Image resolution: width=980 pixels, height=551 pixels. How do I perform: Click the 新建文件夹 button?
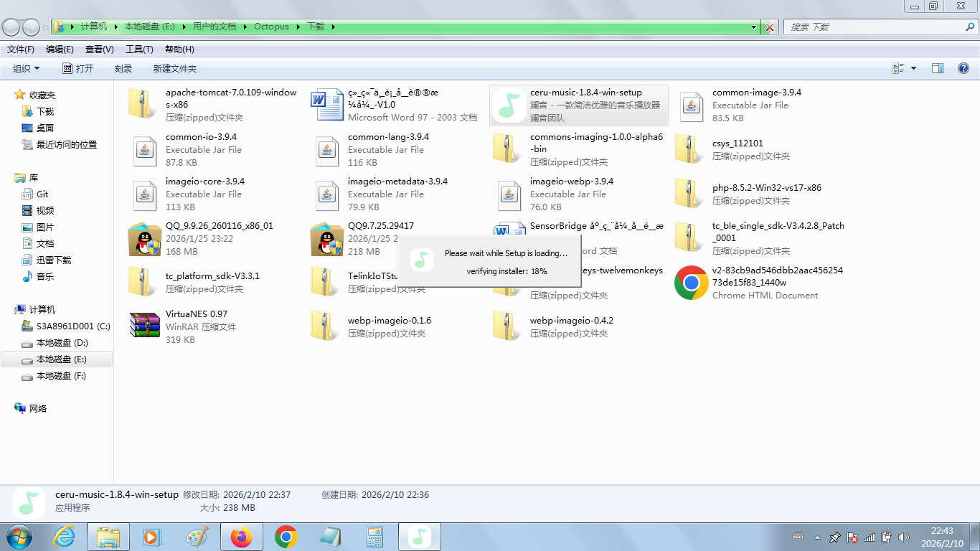174,69
